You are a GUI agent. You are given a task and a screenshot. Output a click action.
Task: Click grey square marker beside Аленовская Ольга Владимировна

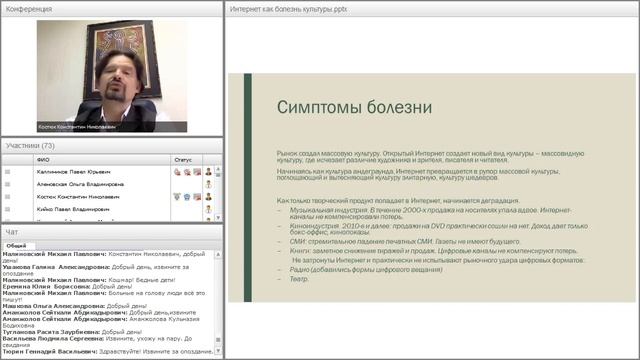point(7,184)
